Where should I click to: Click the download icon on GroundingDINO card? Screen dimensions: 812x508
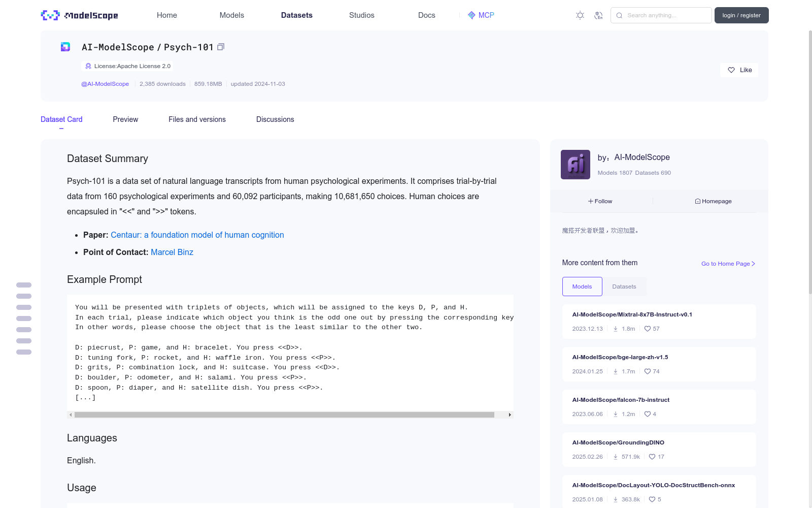(x=616, y=457)
